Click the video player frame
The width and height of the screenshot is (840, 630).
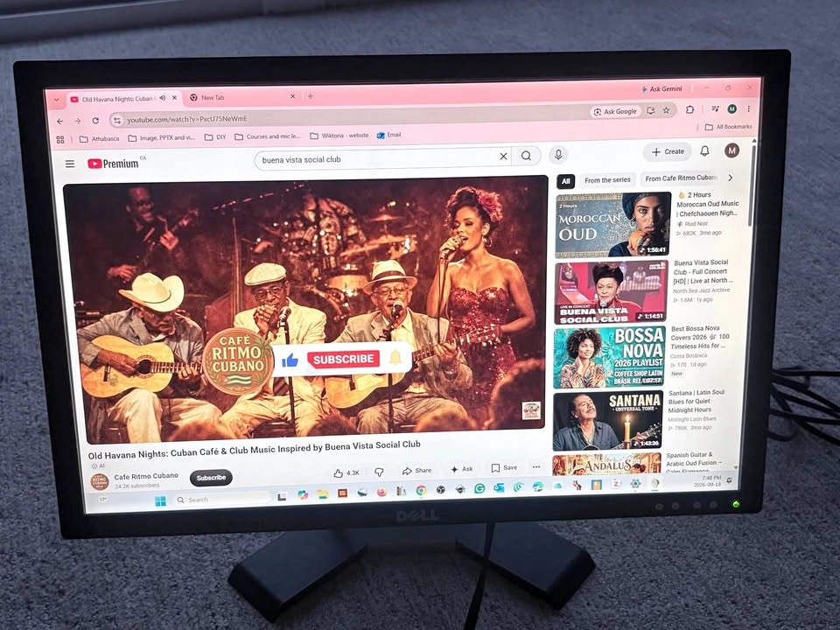(305, 311)
